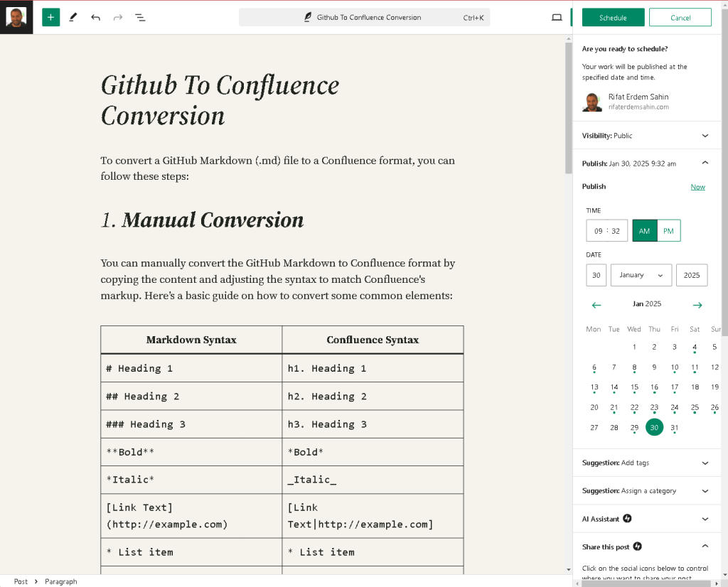This screenshot has height=587, width=728.
Task: Click the hours field showing 09
Action: [x=599, y=231]
